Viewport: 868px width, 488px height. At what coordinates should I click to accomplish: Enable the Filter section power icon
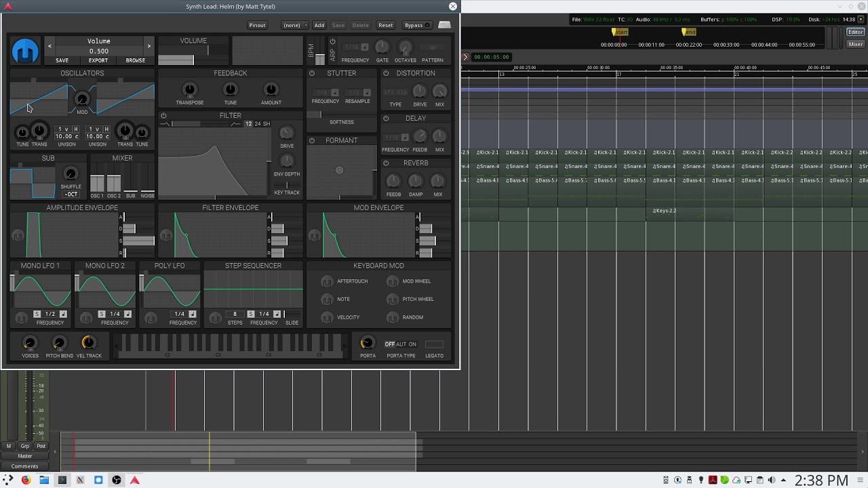[163, 116]
